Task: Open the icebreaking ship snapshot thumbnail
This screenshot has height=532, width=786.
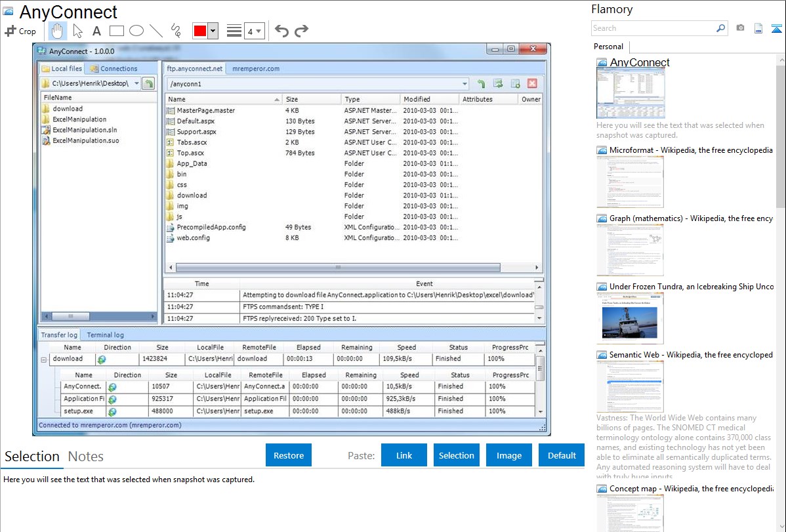Action: point(630,319)
